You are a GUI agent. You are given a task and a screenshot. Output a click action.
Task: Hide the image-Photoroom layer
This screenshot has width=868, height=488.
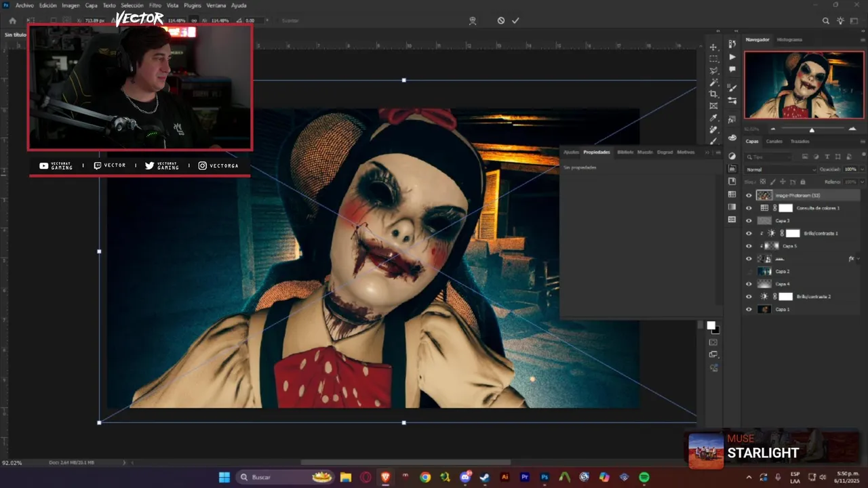point(749,195)
